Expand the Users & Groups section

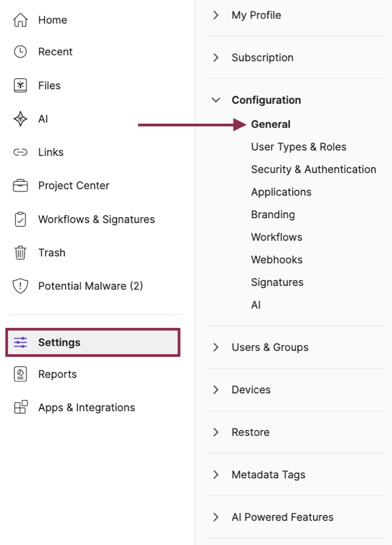[x=216, y=347]
